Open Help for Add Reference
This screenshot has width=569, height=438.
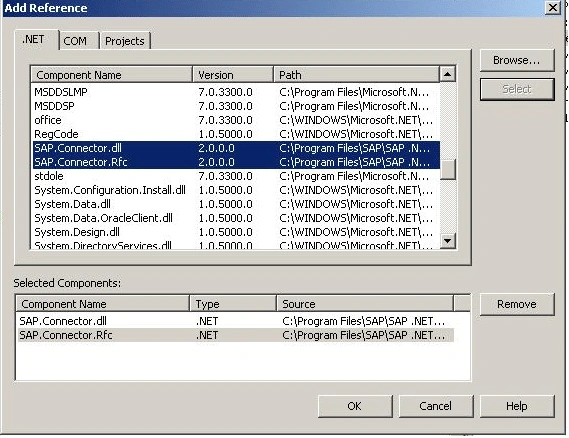(517, 406)
